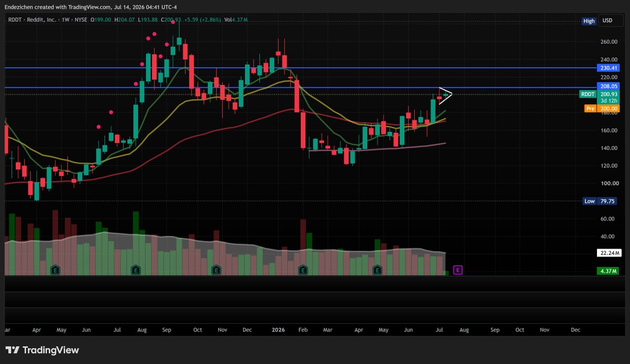Click the earnings E marker between Jul and Aug 2025
Image resolution: width=630 pixels, height=364 pixels.
[135, 270]
